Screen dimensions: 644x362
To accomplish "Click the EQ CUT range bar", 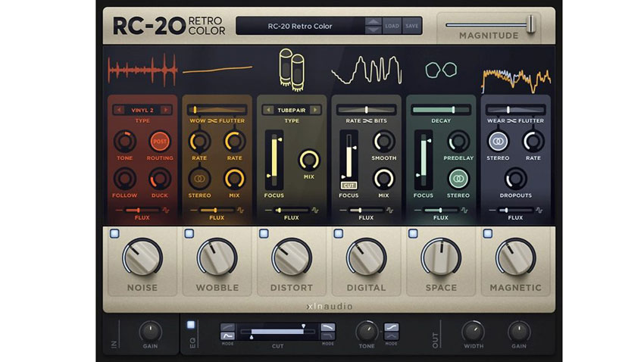I will pyautogui.click(x=277, y=331).
